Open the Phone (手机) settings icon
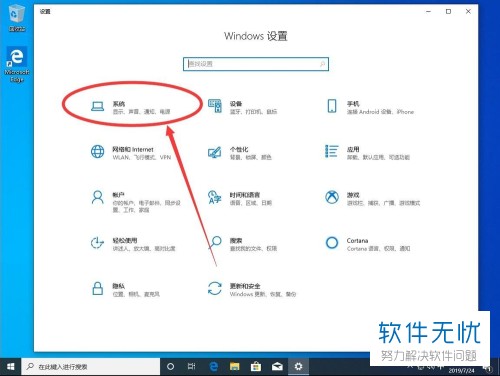This screenshot has width=500, height=376. pos(332,106)
